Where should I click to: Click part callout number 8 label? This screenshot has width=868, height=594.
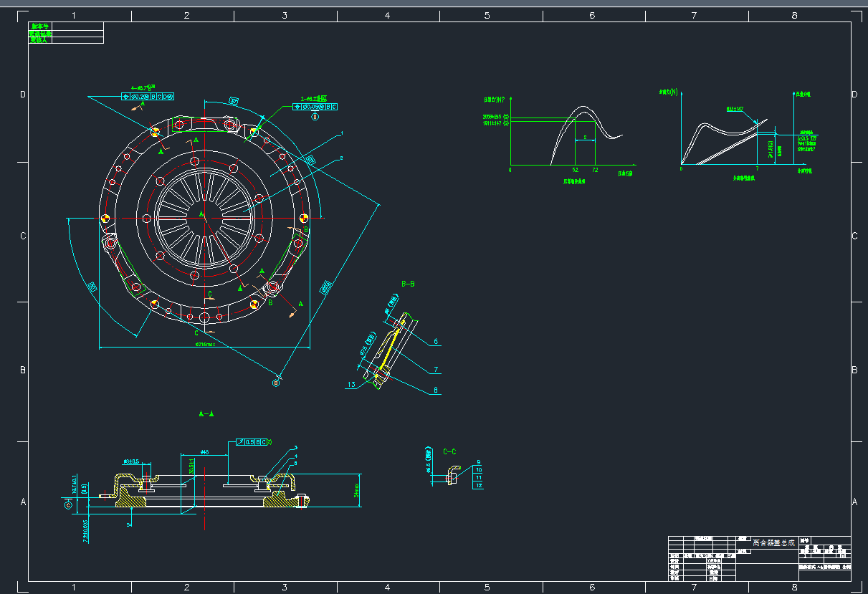click(436, 391)
